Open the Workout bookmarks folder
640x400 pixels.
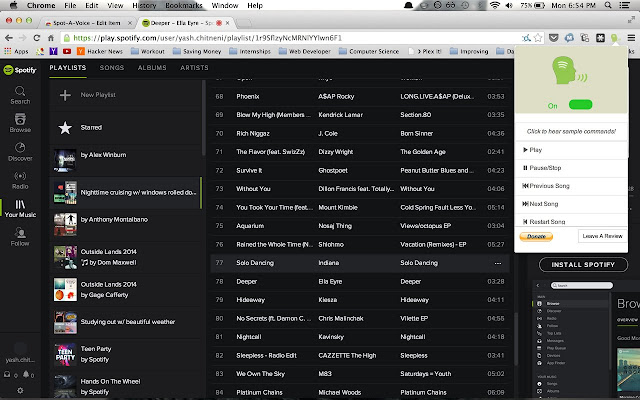coord(148,51)
